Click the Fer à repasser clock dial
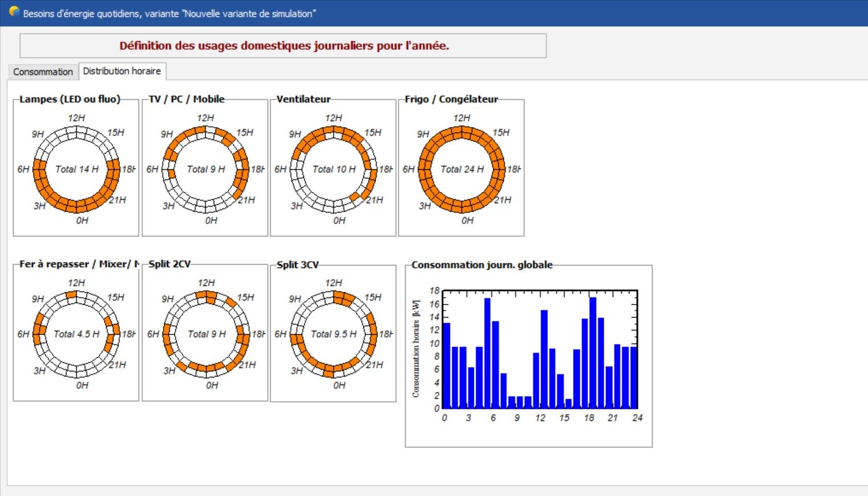This screenshot has width=868, height=496. tap(76, 334)
